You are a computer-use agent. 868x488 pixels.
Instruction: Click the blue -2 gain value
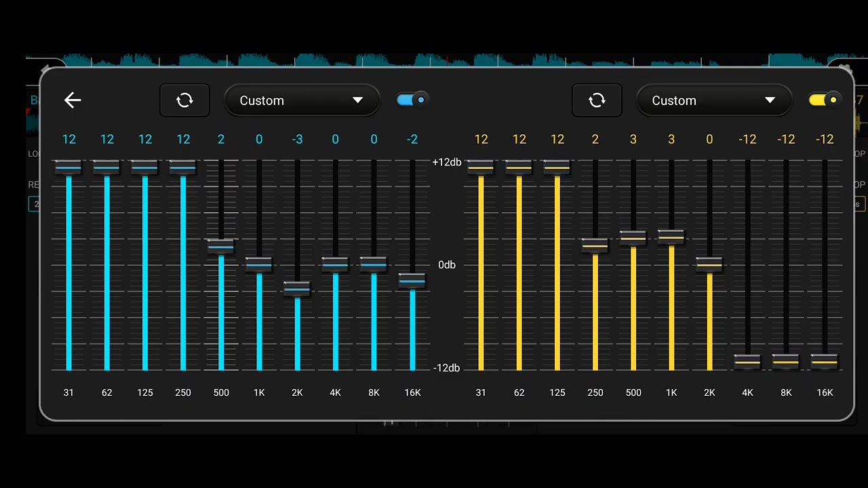coord(412,139)
